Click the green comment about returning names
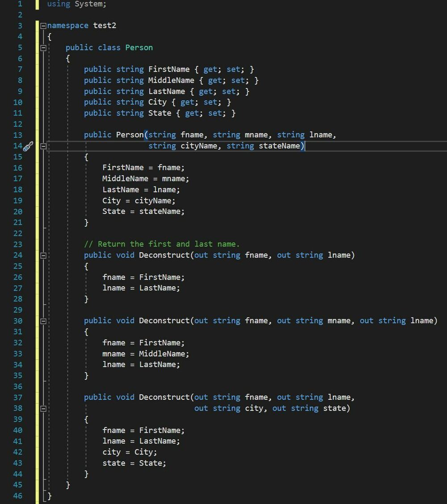 point(162,244)
